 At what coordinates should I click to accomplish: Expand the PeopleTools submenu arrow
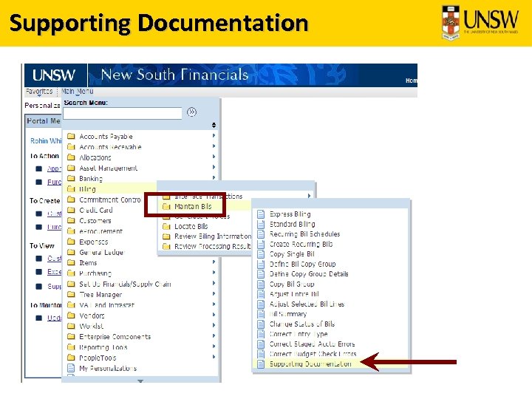(x=214, y=357)
